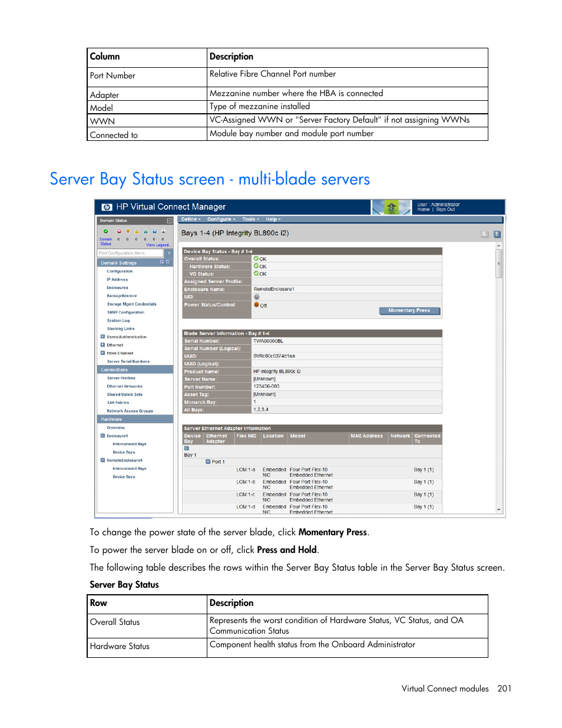Viewport: 562px width, 728px height.
Task: Open the Define menu
Action: [x=191, y=219]
